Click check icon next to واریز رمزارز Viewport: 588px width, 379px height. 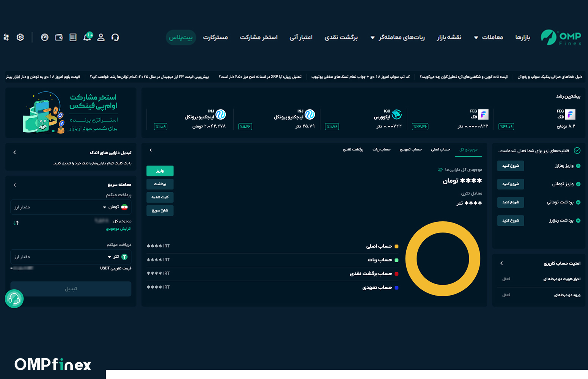pyautogui.click(x=578, y=166)
